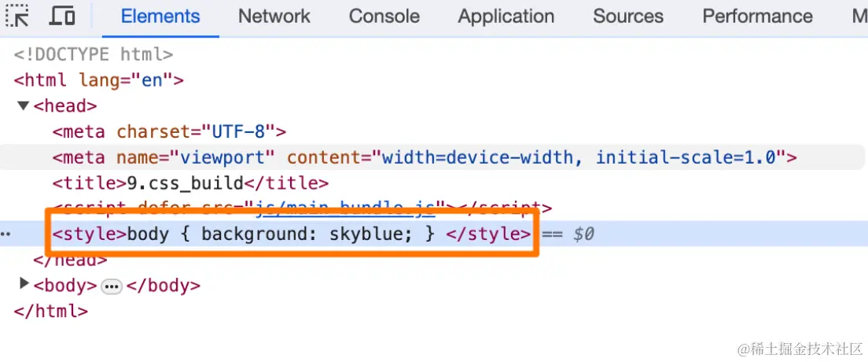
Task: Switch to the Network tab
Action: (x=274, y=17)
